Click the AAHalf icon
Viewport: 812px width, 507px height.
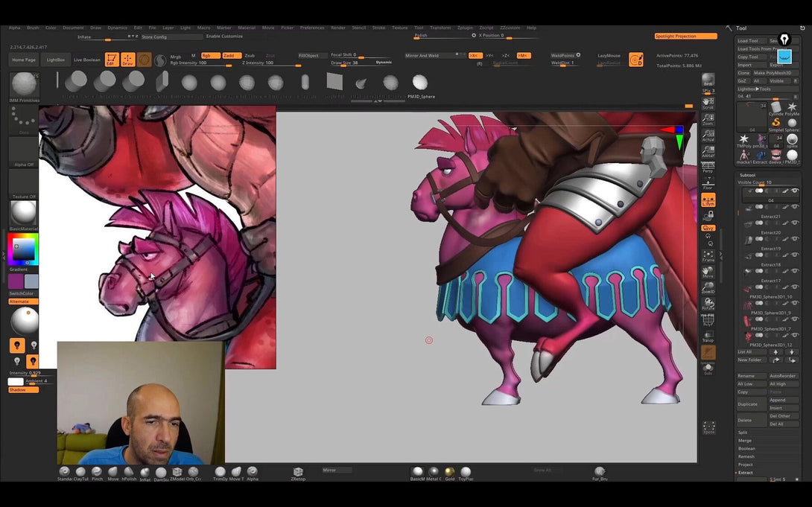(708, 152)
